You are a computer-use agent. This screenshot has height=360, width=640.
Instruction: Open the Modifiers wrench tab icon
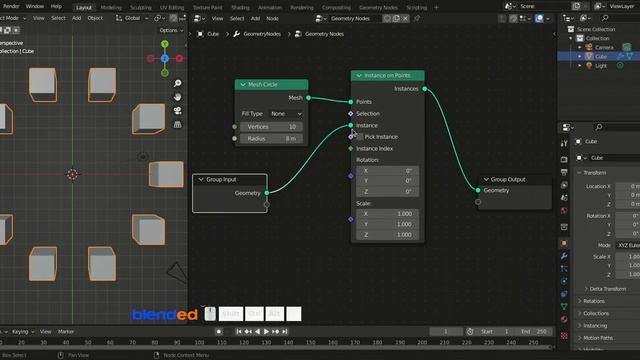point(564,256)
